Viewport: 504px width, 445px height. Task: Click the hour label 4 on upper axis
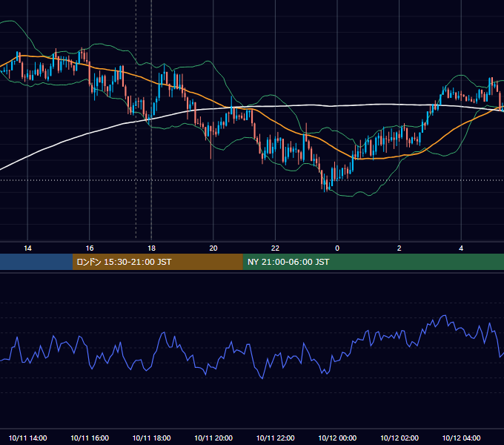pyautogui.click(x=461, y=248)
